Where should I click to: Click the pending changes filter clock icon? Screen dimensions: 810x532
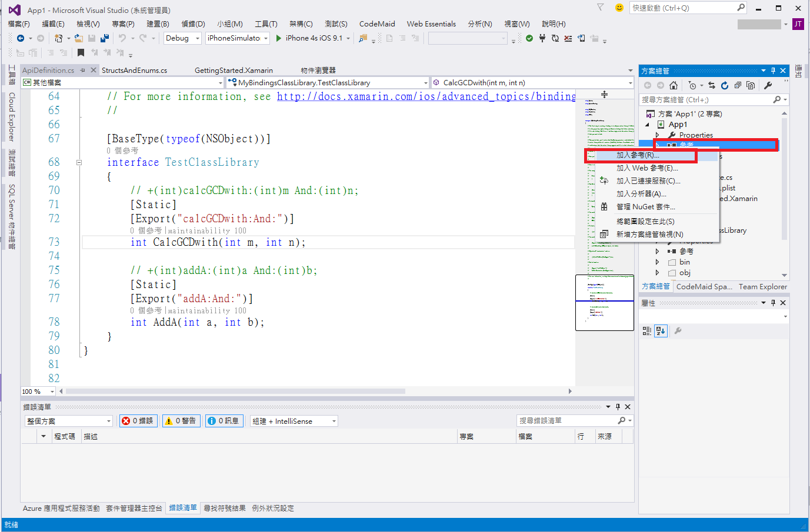click(x=692, y=85)
